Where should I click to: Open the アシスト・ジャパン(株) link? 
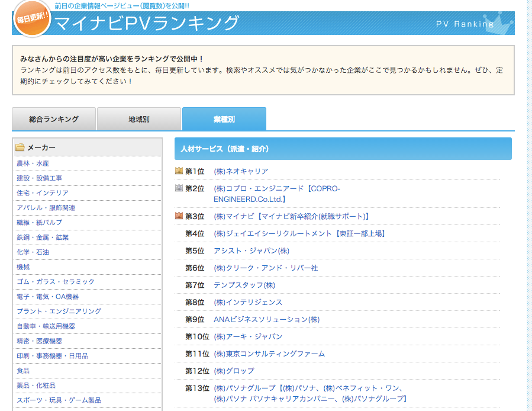pos(252,251)
